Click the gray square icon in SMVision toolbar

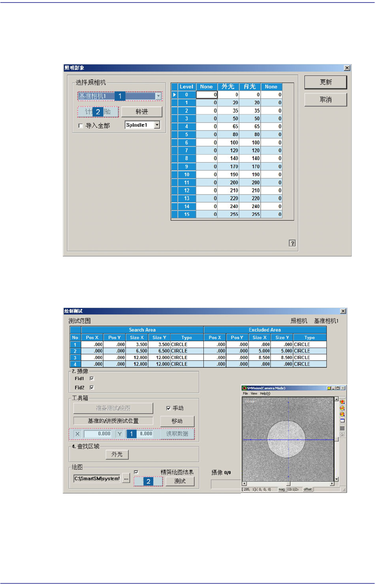(342, 428)
